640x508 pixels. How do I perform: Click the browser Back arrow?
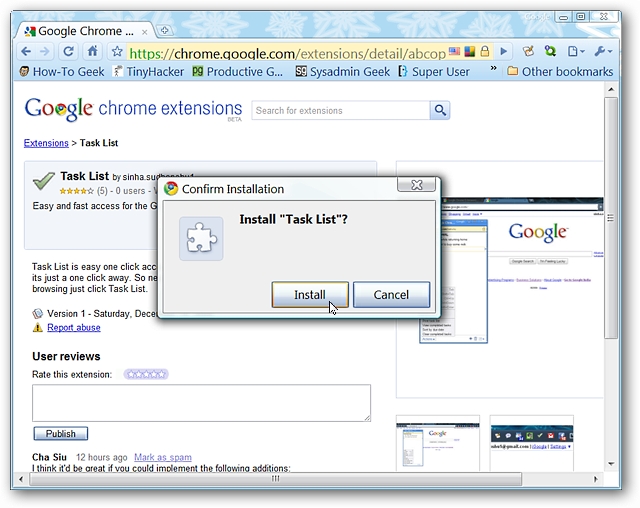coord(26,51)
